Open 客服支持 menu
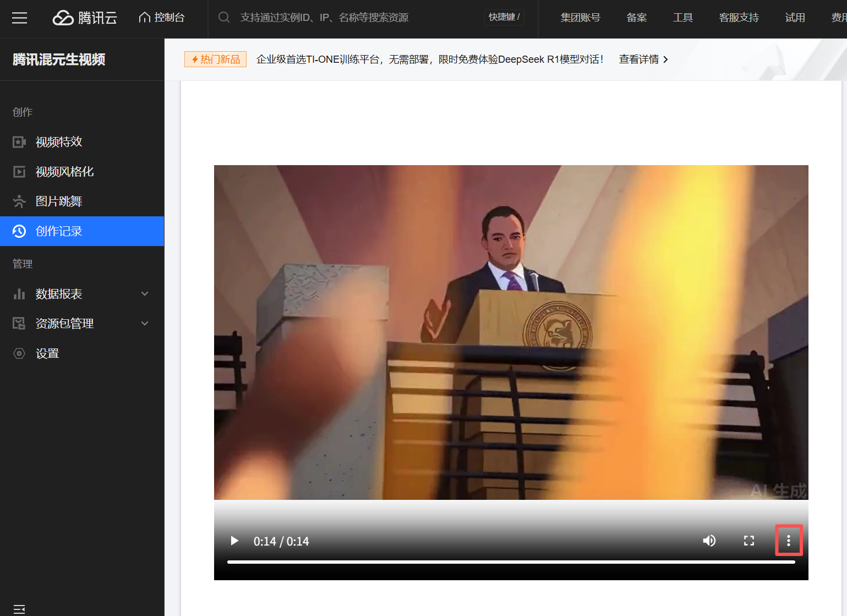Screen dimensions: 847x616 coord(739,18)
